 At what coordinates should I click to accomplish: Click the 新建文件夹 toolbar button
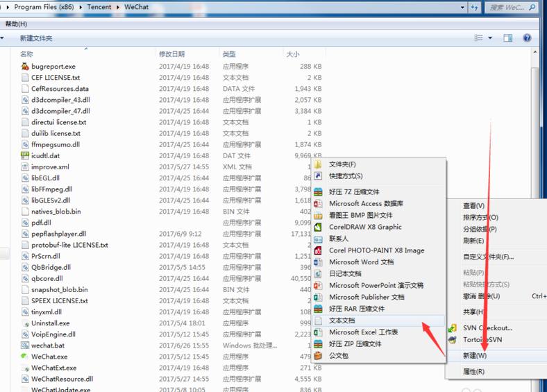coord(35,38)
